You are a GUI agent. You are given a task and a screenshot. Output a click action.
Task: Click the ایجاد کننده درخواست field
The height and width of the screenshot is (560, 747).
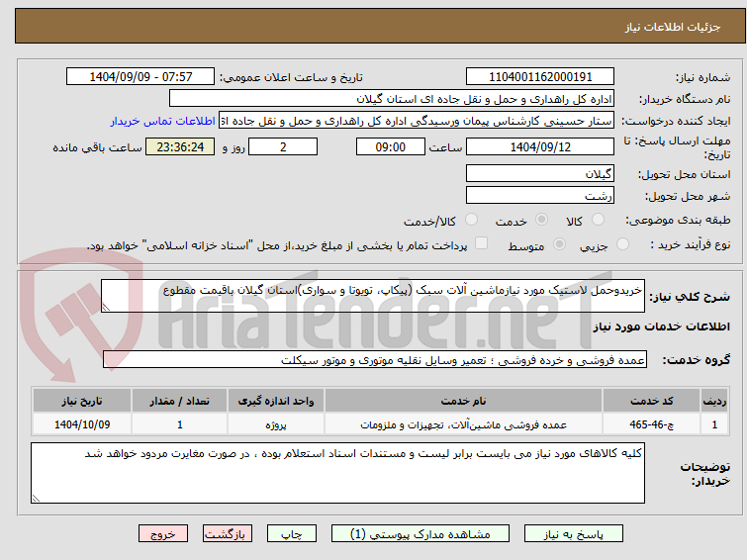(x=417, y=121)
